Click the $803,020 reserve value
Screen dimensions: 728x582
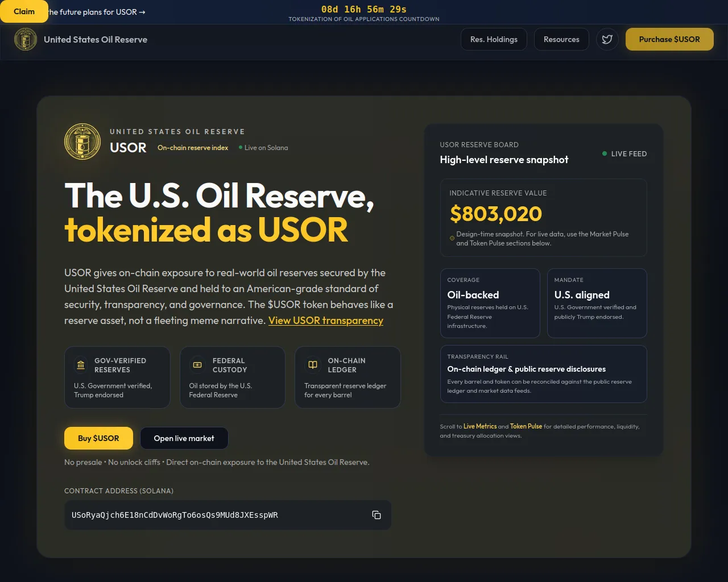(496, 214)
